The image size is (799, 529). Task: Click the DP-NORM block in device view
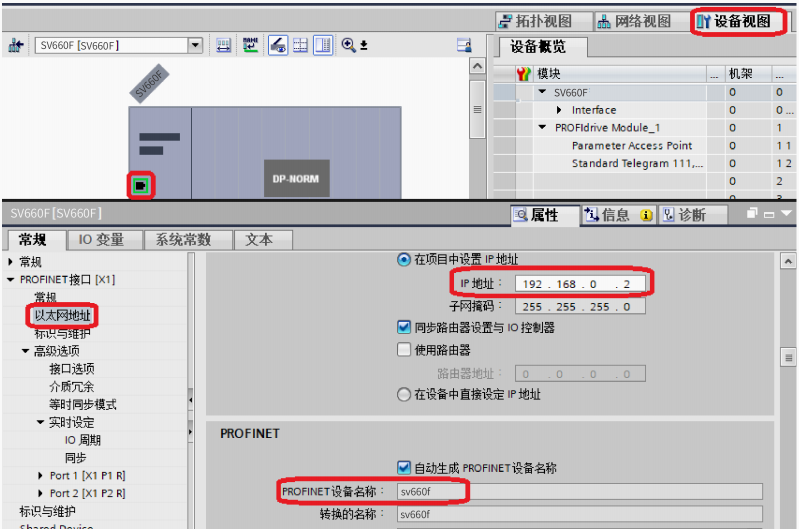[x=297, y=178]
